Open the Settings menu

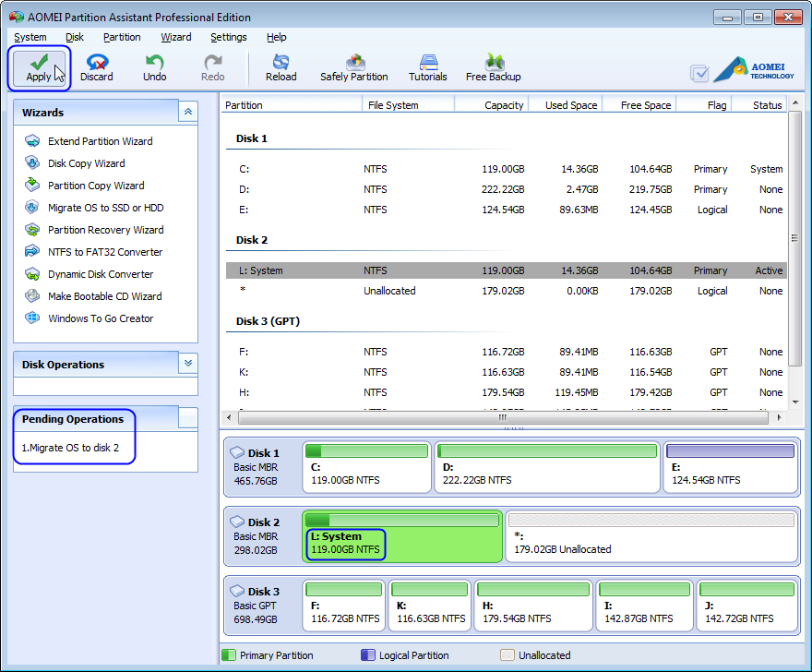(228, 37)
